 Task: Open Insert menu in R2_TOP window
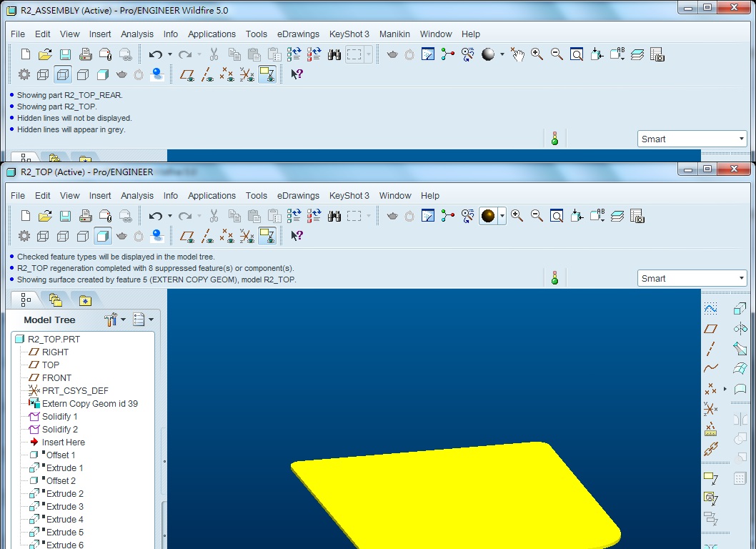click(x=100, y=195)
